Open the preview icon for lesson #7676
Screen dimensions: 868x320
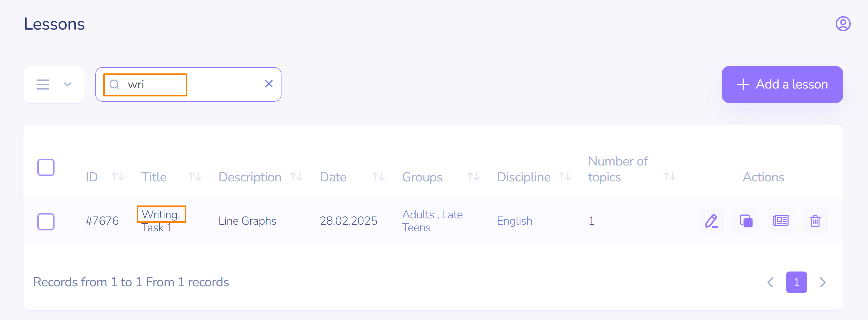pyautogui.click(x=780, y=221)
